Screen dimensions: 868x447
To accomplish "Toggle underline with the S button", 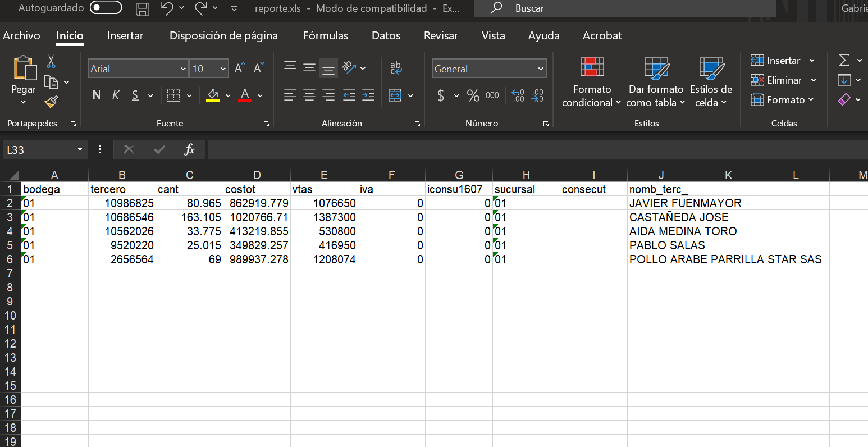I will pos(135,95).
